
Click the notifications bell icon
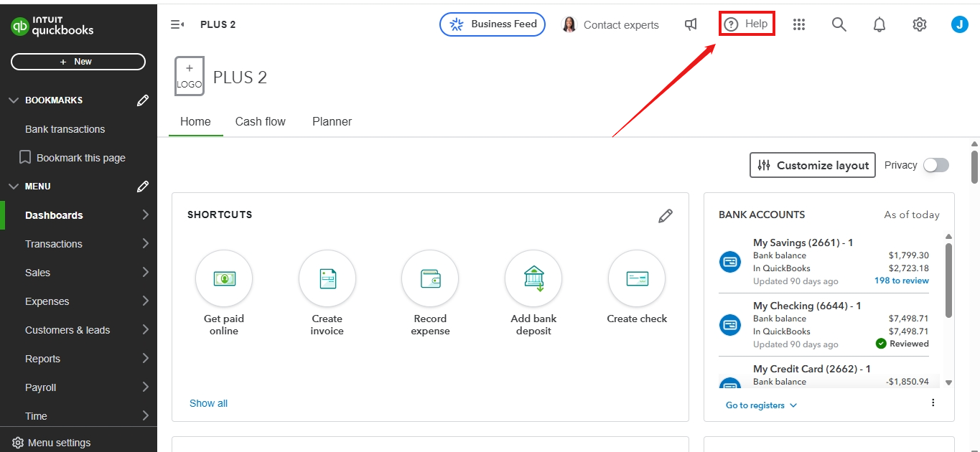(x=879, y=24)
